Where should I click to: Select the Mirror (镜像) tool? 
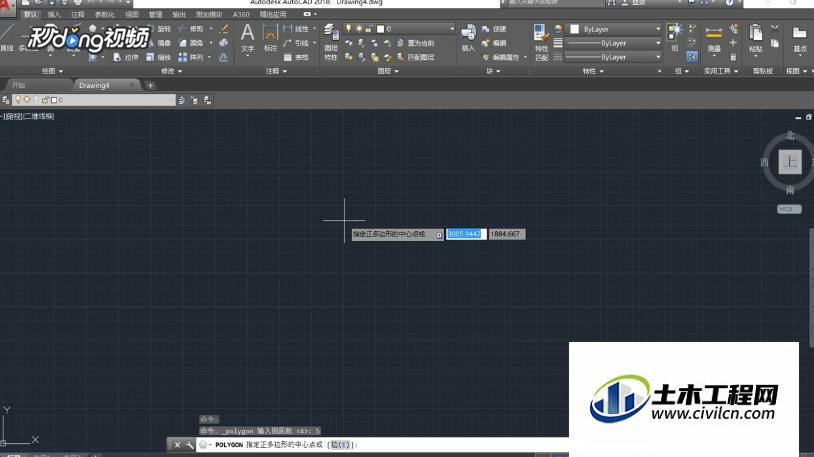159,43
